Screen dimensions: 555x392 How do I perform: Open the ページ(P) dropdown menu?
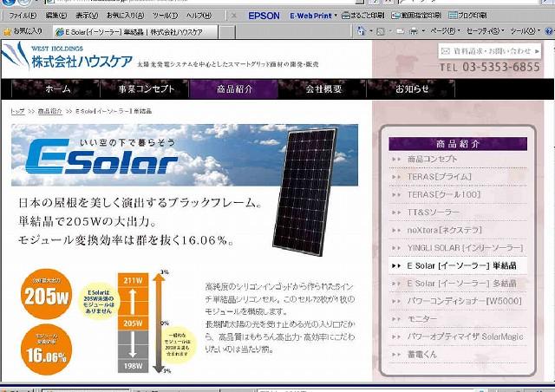coord(445,31)
